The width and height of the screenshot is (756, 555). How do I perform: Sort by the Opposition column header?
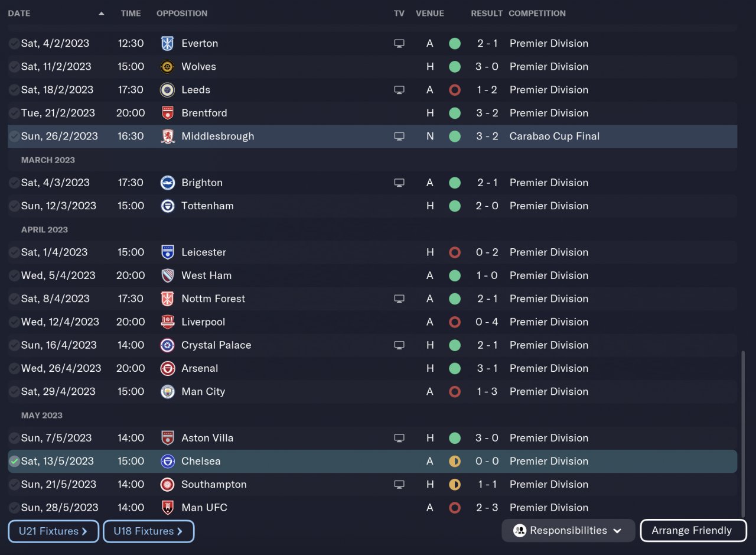(x=182, y=13)
